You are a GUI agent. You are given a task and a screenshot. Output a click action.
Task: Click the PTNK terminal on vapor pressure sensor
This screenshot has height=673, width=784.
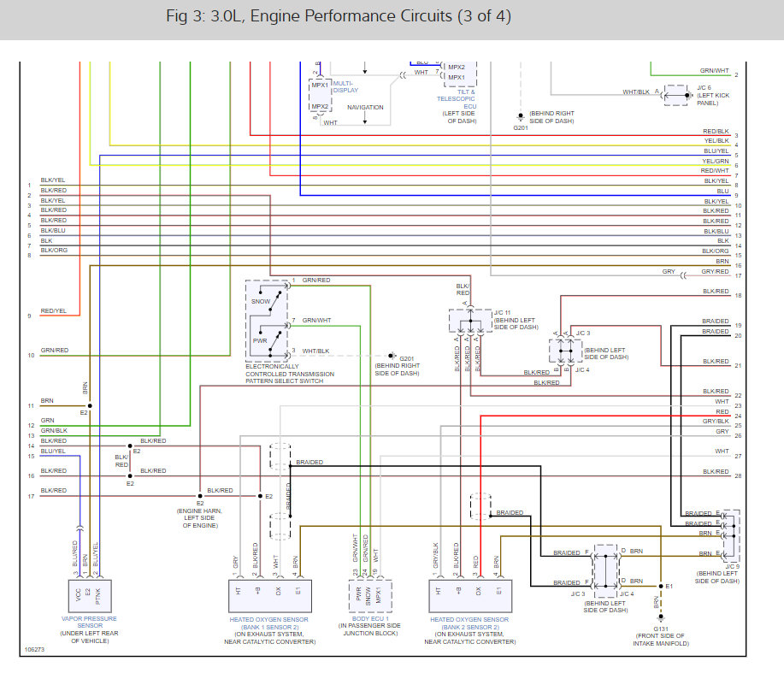pos(98,595)
